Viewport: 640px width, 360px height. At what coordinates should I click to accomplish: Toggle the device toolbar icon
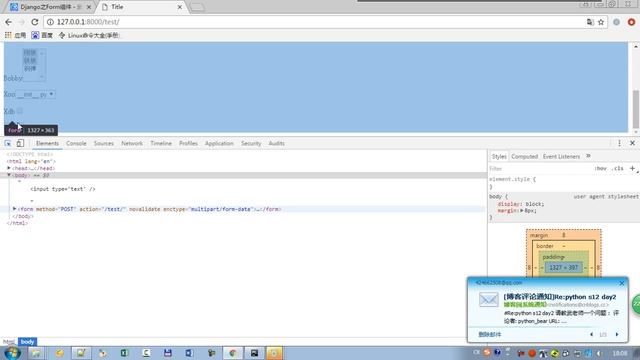point(20,143)
